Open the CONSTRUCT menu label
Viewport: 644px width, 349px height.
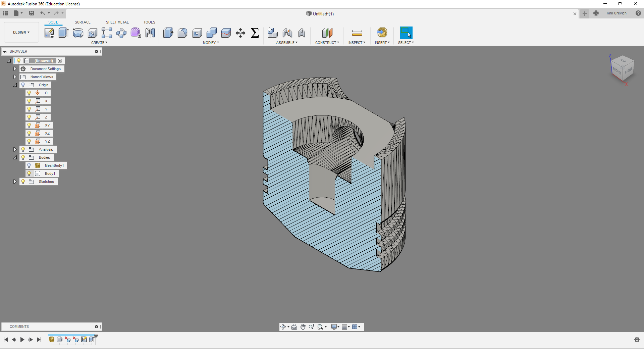coord(327,43)
